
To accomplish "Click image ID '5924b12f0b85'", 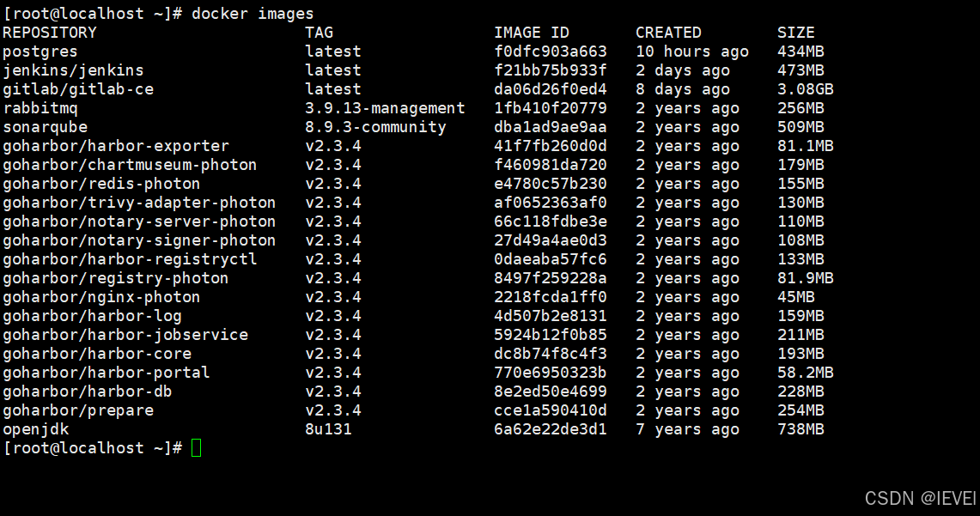I will click(551, 335).
